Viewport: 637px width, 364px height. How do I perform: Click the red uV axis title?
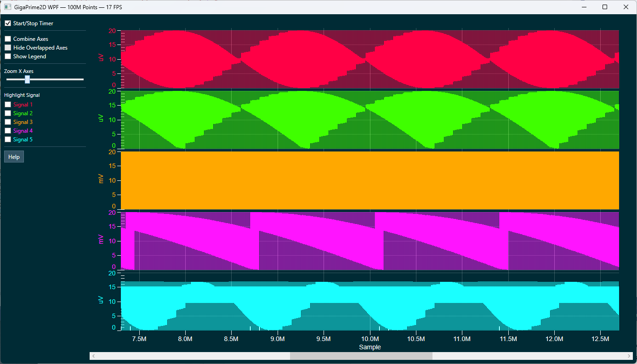click(x=101, y=58)
